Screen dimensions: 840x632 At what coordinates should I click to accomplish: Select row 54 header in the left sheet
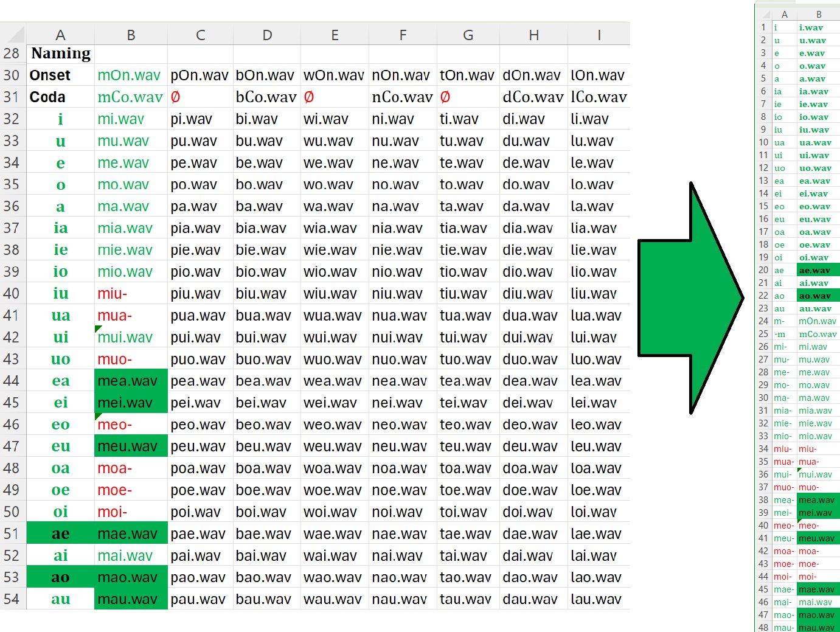point(12,599)
